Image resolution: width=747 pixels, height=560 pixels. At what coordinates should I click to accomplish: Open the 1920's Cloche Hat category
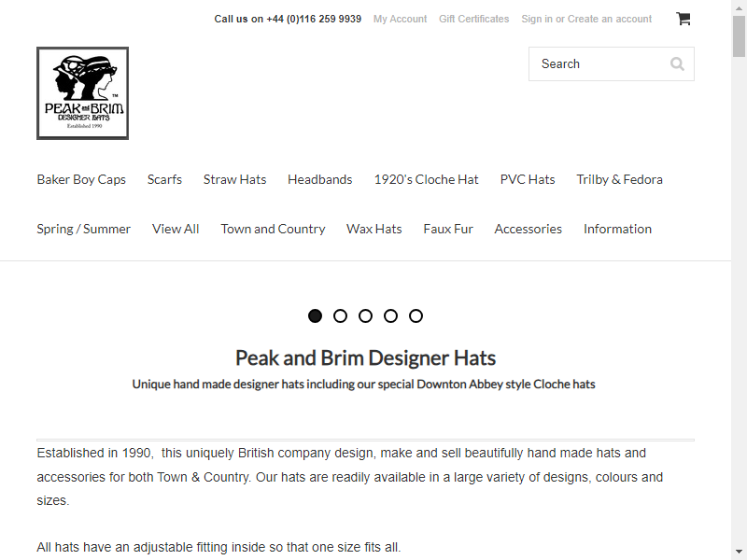point(427,179)
